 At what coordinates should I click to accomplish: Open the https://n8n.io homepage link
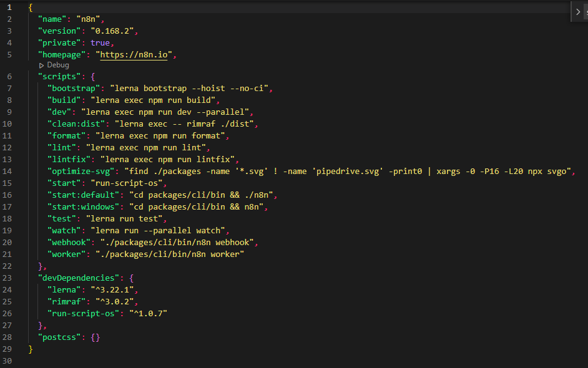point(135,54)
